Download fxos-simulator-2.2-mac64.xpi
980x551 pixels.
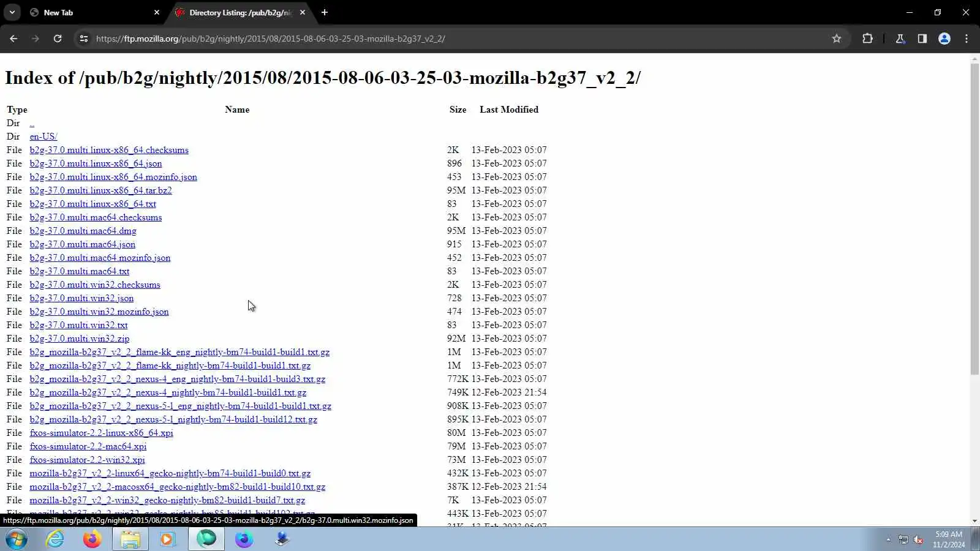(88, 446)
